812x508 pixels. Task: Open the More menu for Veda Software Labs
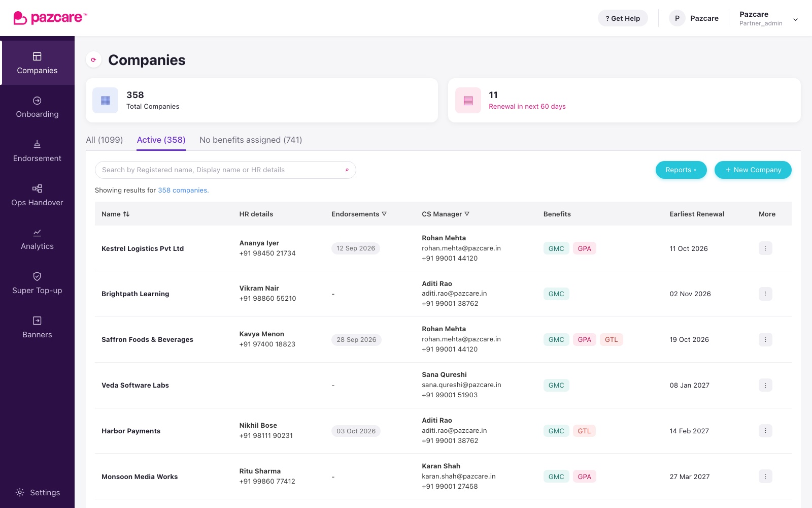tap(765, 385)
